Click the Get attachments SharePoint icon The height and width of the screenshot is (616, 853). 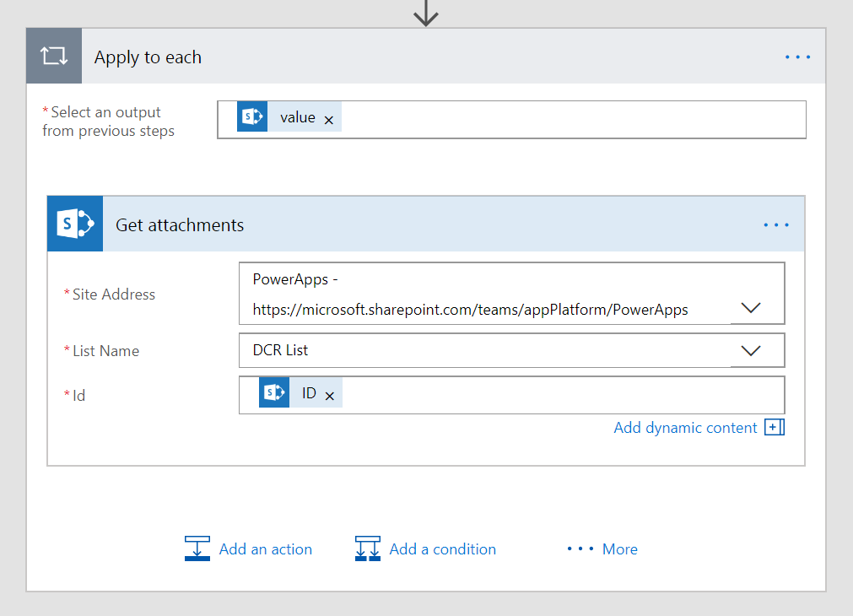click(75, 224)
